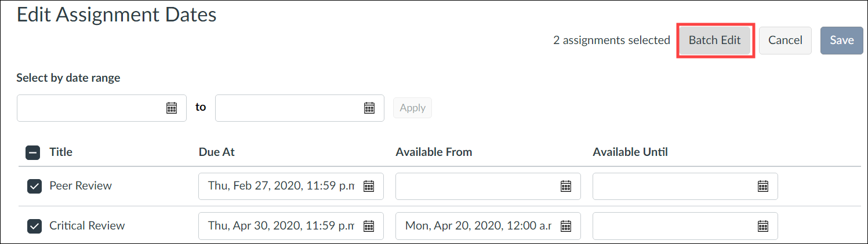Screen dimensions: 868x244
Task: Click the Apply date range button
Action: [412, 108]
